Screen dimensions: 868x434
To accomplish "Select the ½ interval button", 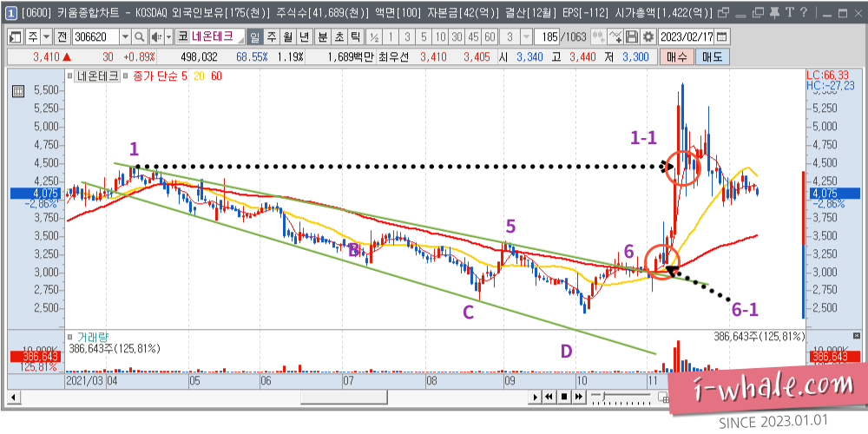I will 375,37.
